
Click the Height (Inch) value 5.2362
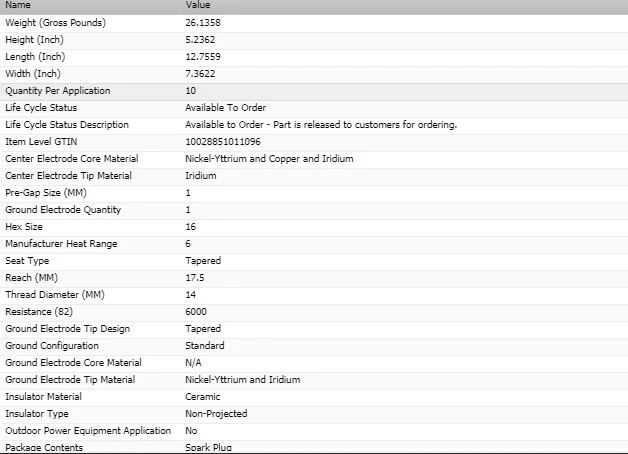coord(204,40)
